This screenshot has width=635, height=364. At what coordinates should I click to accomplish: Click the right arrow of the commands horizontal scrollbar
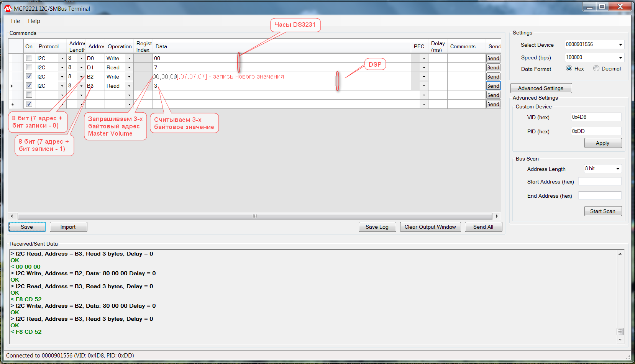pos(497,216)
